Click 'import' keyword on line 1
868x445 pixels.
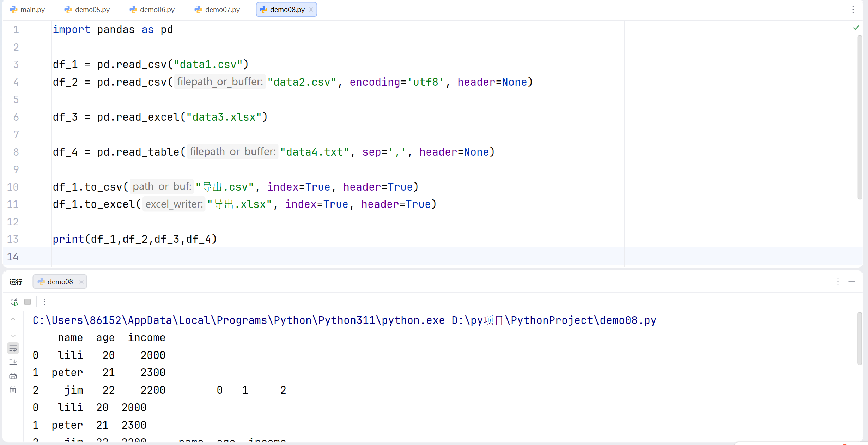click(x=72, y=30)
